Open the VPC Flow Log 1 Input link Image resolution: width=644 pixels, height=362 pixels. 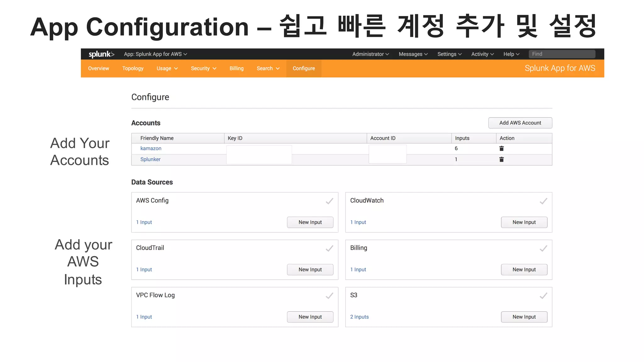click(x=144, y=317)
